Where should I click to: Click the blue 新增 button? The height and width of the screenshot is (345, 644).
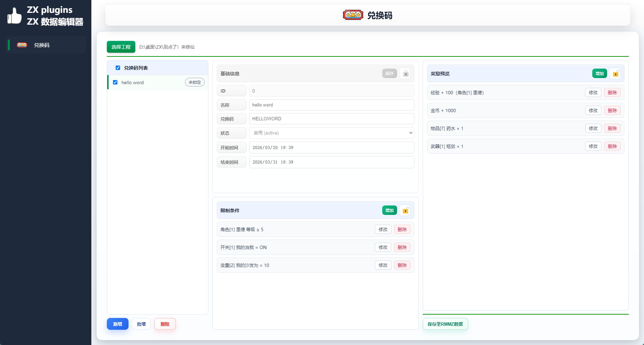pos(118,324)
